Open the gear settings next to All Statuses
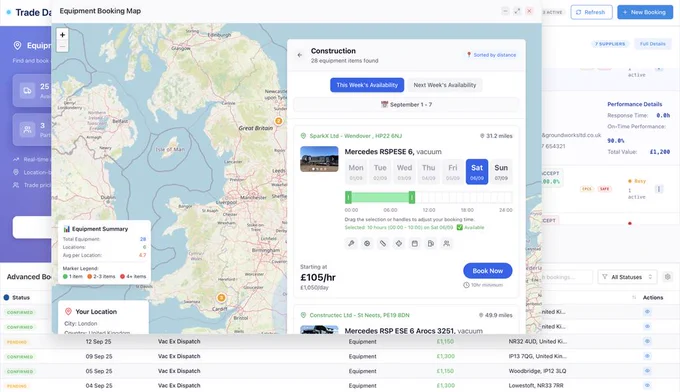This screenshot has height=392, width=680. coord(667,277)
